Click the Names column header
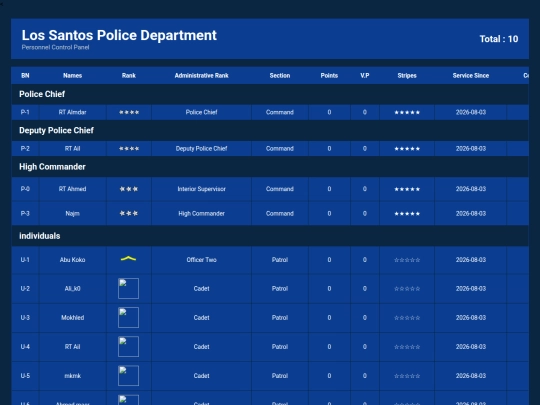 point(72,75)
